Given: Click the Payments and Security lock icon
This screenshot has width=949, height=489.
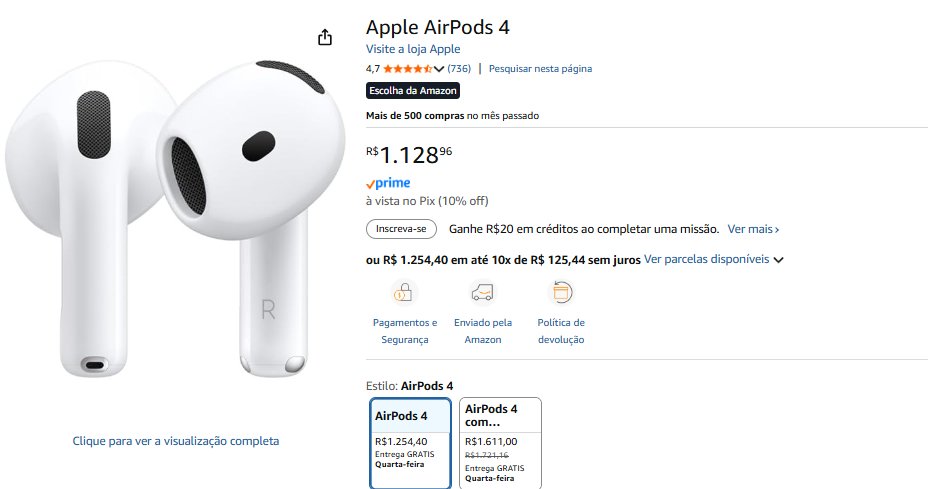Looking at the screenshot, I should (404, 293).
